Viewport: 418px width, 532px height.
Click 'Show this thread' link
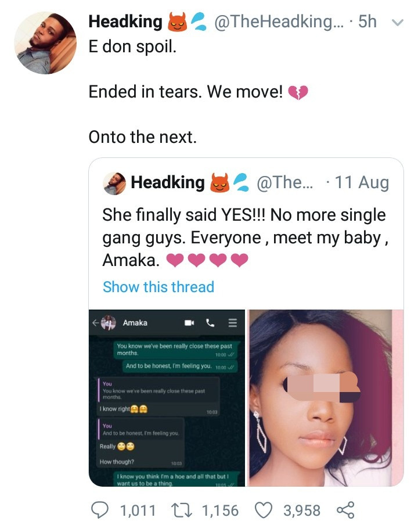click(x=158, y=287)
